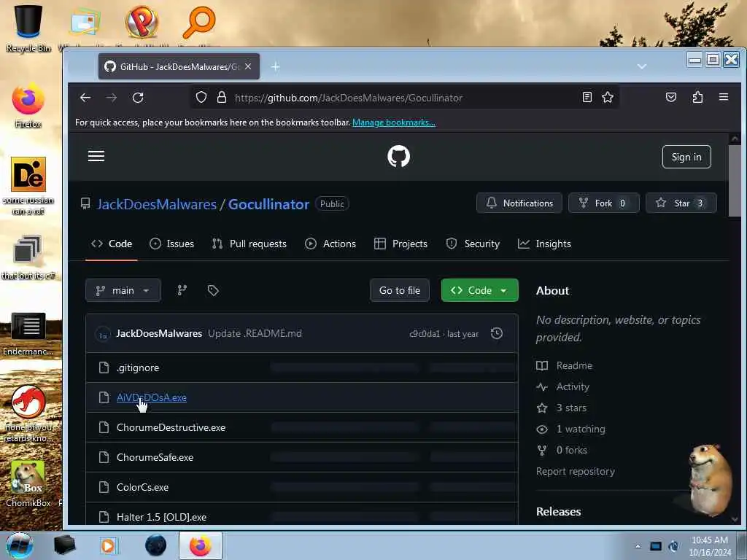Switch to the Pull requests tab
This screenshot has height=560, width=747.
(x=249, y=244)
